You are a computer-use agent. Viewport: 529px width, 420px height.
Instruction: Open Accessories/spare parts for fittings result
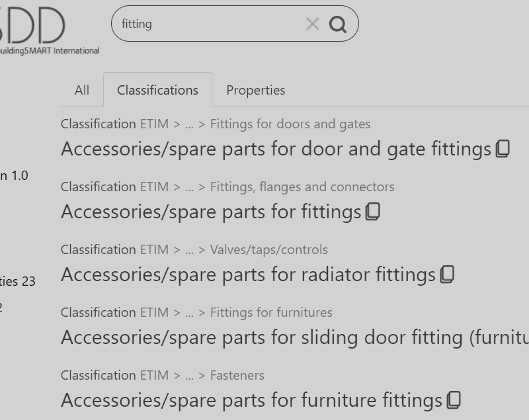211,212
